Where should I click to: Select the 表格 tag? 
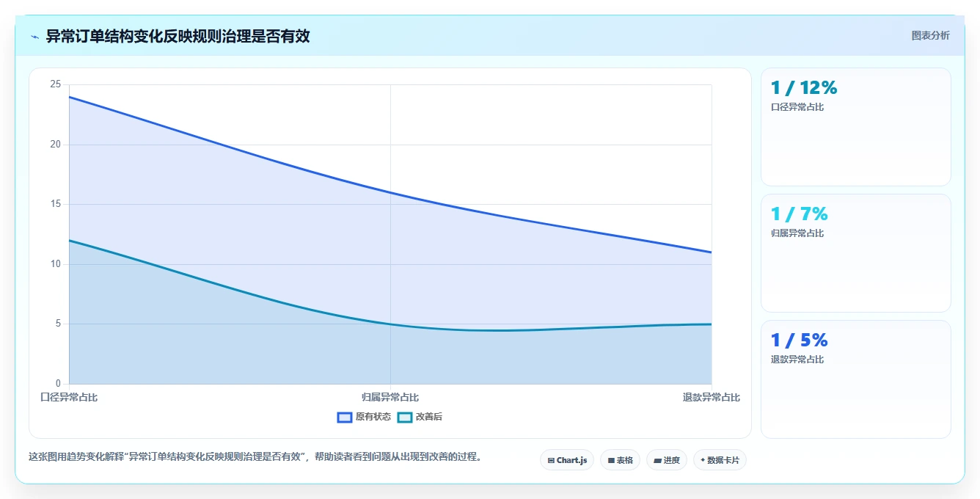click(620, 460)
